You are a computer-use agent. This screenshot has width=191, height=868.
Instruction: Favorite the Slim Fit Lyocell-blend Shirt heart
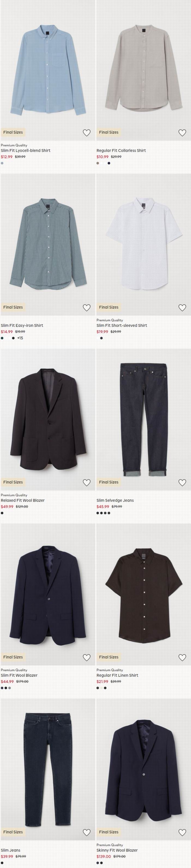pyautogui.click(x=86, y=133)
